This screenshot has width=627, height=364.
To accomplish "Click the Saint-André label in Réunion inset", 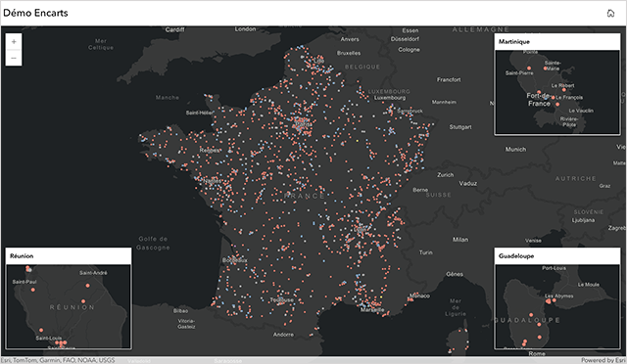I will pyautogui.click(x=93, y=273).
